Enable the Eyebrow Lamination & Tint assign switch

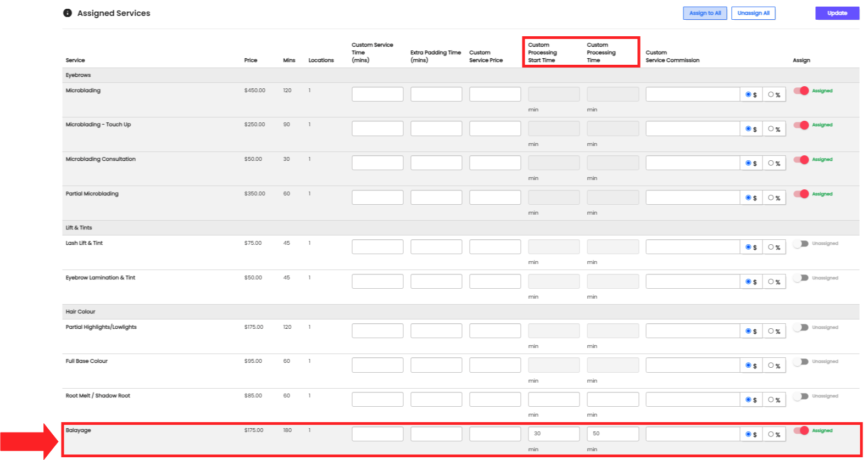tap(801, 278)
